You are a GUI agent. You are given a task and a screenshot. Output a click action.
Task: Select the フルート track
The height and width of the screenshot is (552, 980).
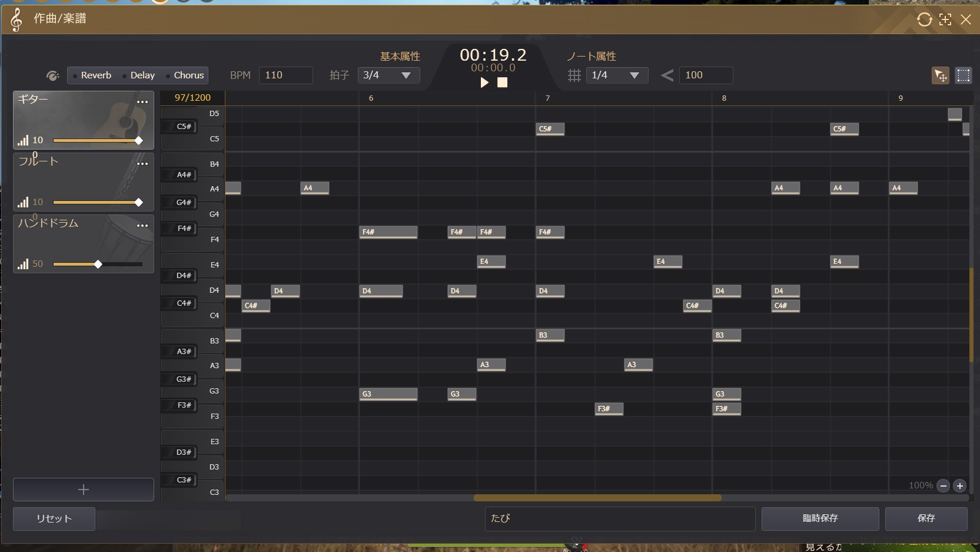point(84,182)
